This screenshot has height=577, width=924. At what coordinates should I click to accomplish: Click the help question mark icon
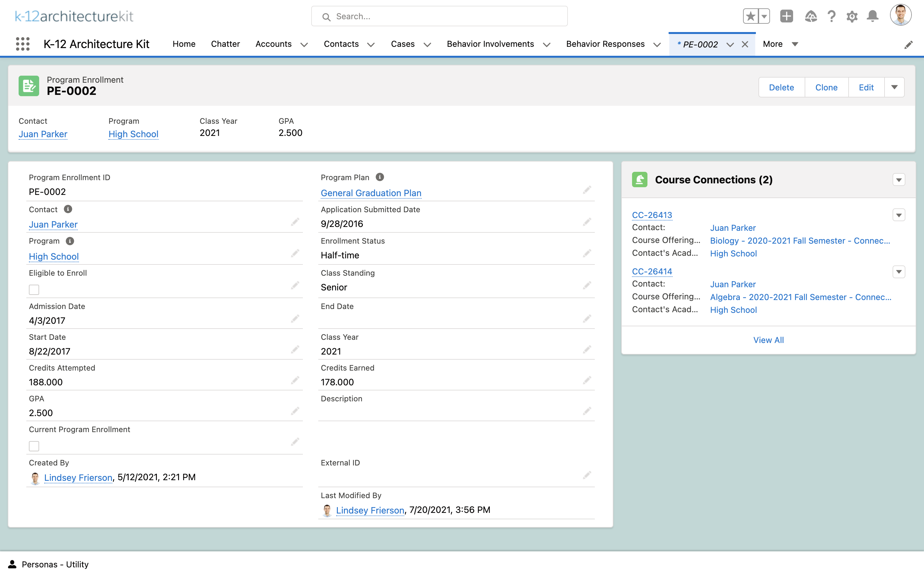click(831, 17)
